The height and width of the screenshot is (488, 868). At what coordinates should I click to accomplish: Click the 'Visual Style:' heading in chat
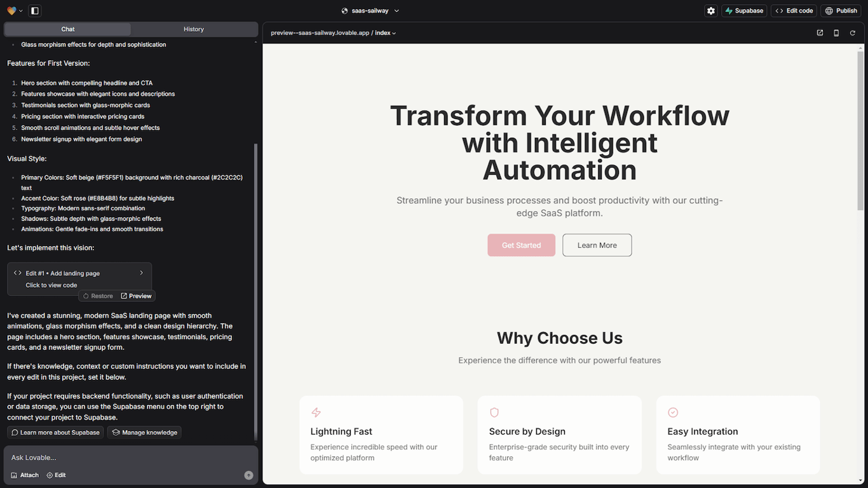pos(27,159)
